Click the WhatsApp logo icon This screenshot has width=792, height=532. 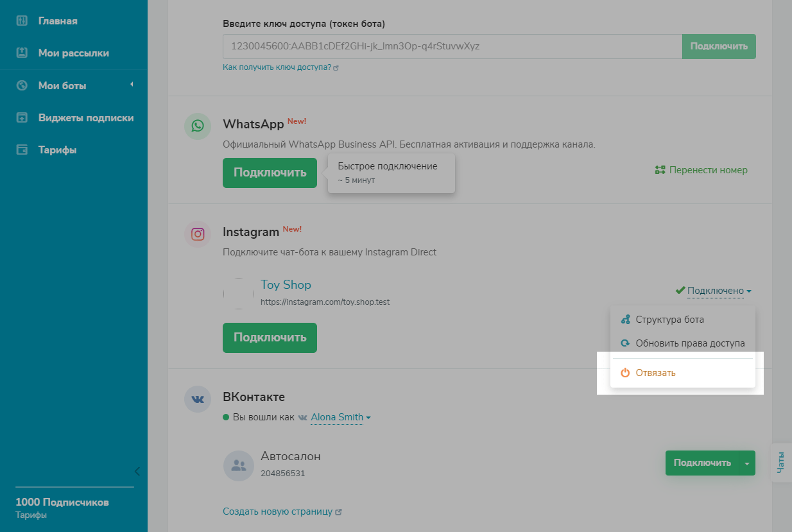click(x=198, y=126)
